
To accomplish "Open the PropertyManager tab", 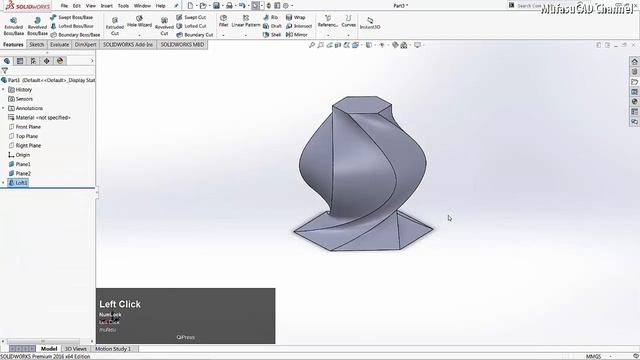I will pos(20,61).
